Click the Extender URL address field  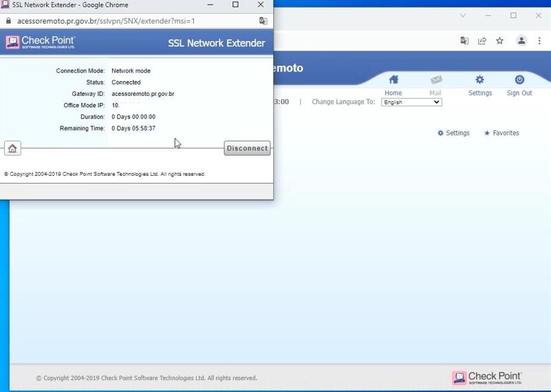point(106,21)
